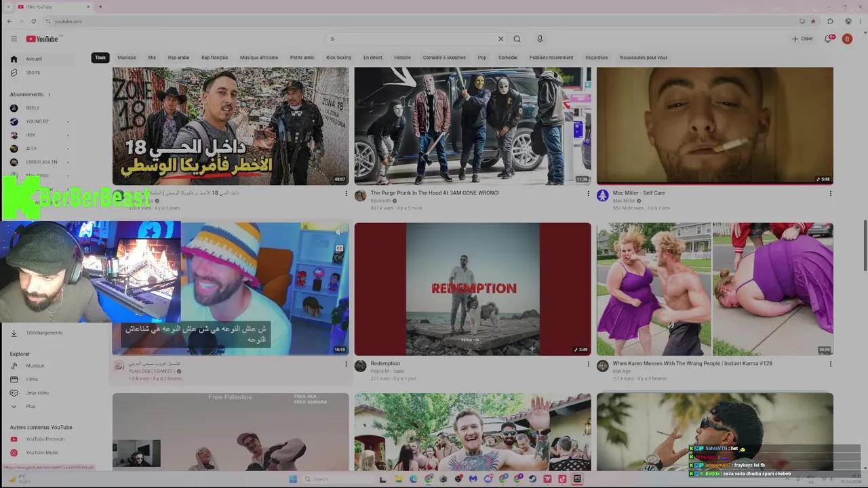This screenshot has width=868, height=488.
Task: Click the taskbar search box
Action: pyautogui.click(x=336, y=479)
